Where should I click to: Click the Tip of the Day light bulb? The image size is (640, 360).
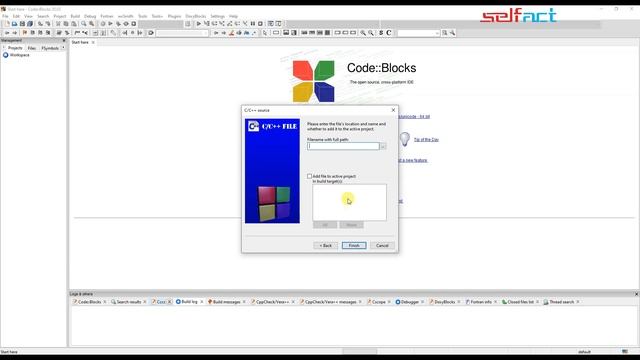point(404,139)
